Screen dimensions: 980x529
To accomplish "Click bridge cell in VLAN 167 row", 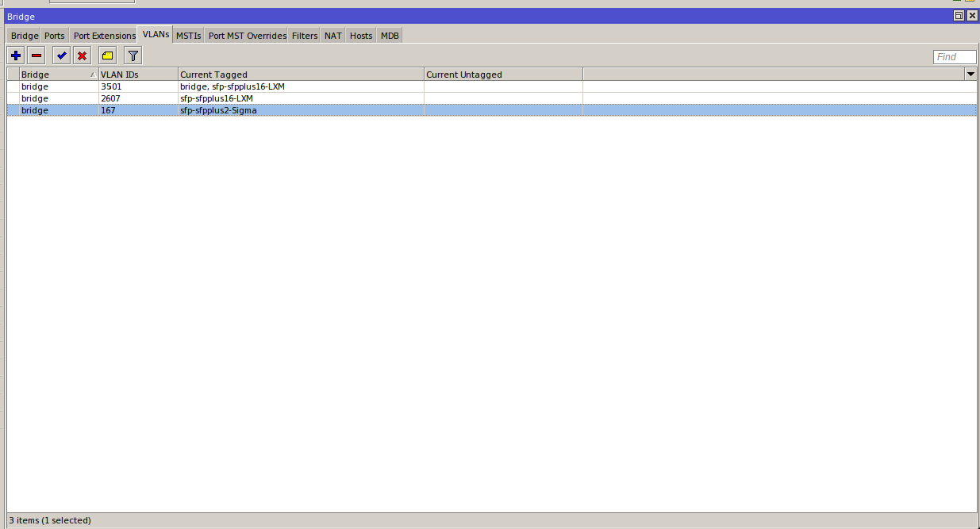I will coord(59,110).
